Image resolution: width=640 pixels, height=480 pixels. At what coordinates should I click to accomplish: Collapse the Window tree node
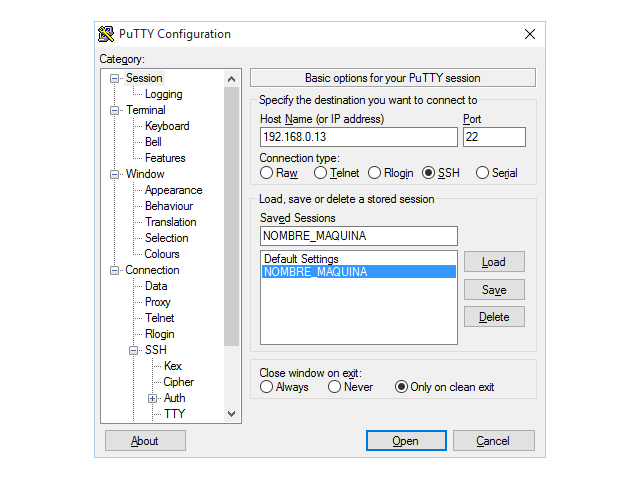click(115, 174)
